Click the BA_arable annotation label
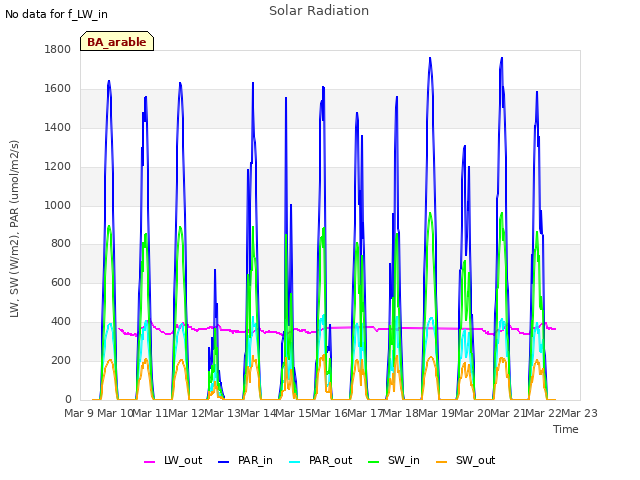 click(x=117, y=41)
